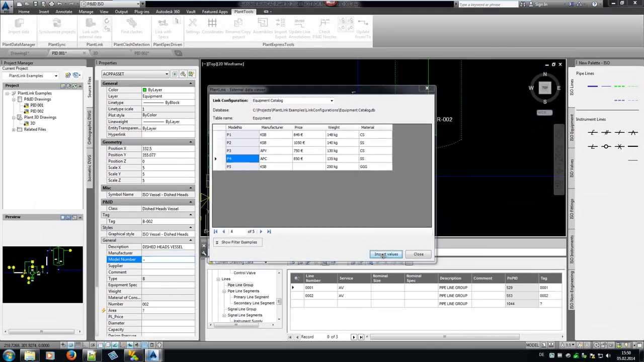Click the Model Number value field
Viewport: 644px width, 362px height.
coord(169,259)
